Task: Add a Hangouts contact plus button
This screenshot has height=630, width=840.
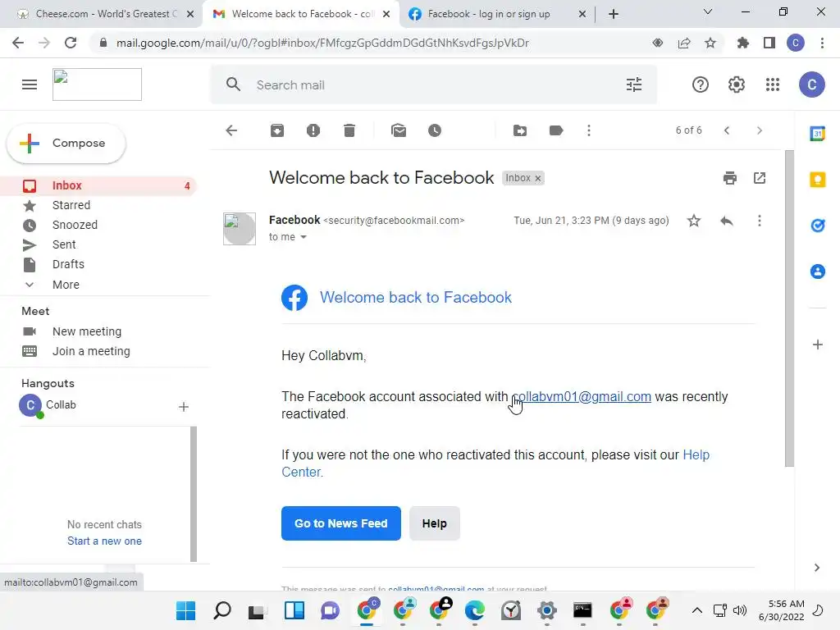Action: [183, 407]
